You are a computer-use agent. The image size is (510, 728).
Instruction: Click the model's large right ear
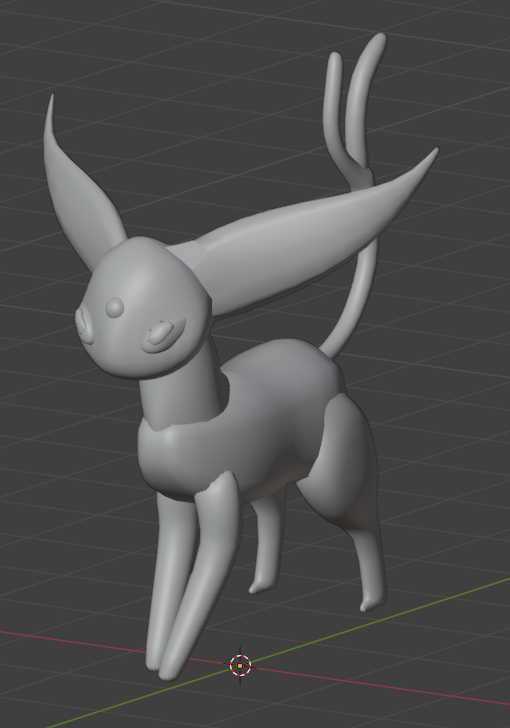coord(302,232)
